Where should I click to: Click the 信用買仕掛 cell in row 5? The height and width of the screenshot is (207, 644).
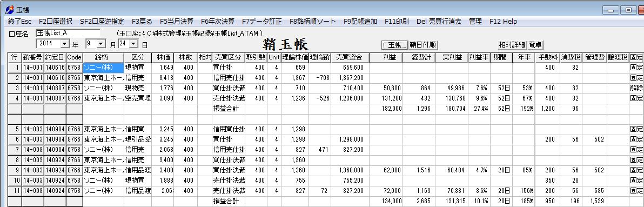coord(228,129)
